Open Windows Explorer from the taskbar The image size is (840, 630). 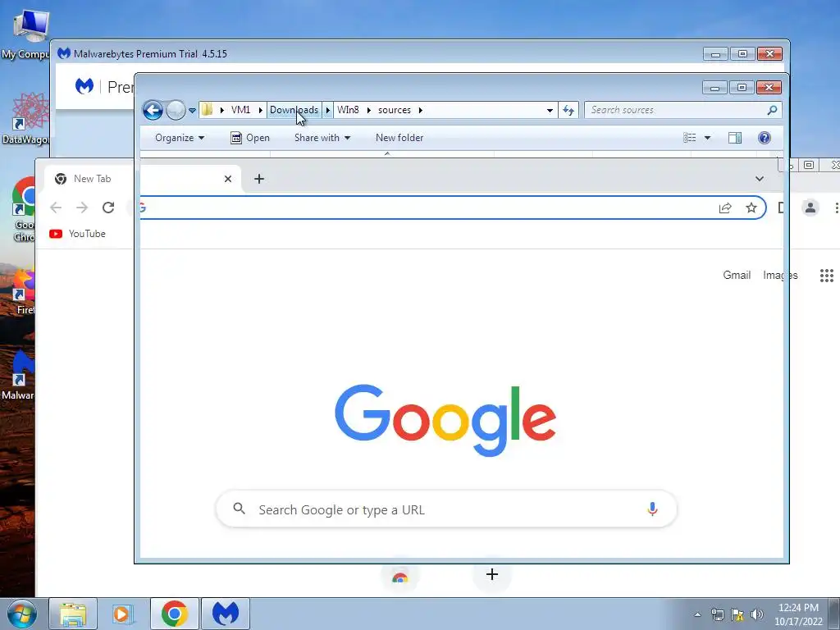(73, 614)
